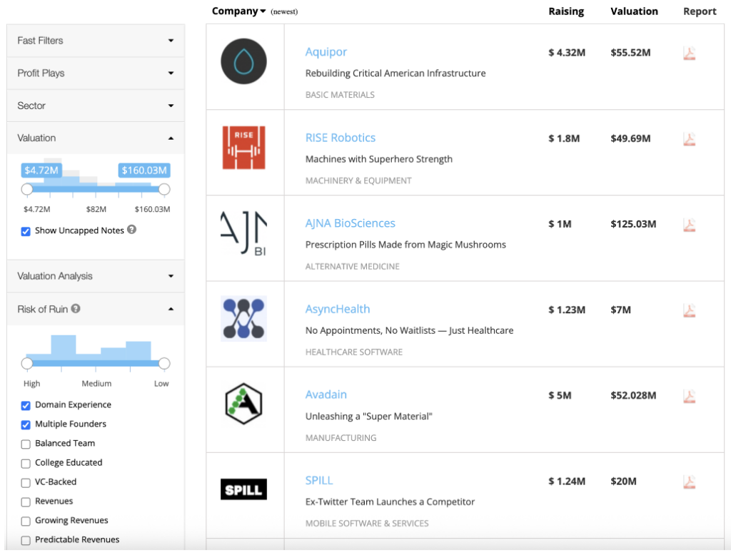
Task: Open the AJNA BioSciences PDF report icon
Action: click(x=689, y=225)
